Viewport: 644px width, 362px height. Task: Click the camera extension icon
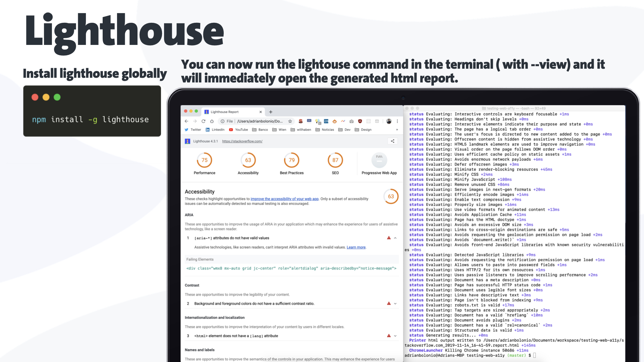click(352, 121)
